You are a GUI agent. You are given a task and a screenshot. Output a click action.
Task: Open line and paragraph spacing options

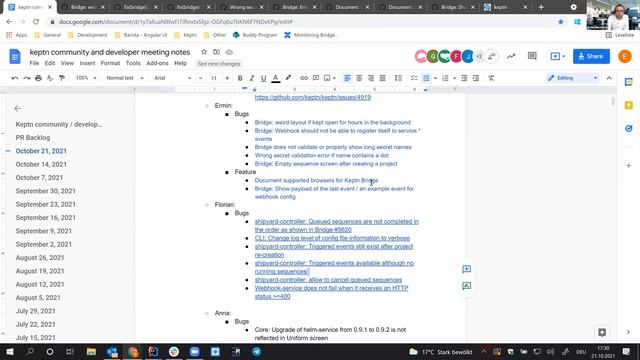[x=398, y=78]
